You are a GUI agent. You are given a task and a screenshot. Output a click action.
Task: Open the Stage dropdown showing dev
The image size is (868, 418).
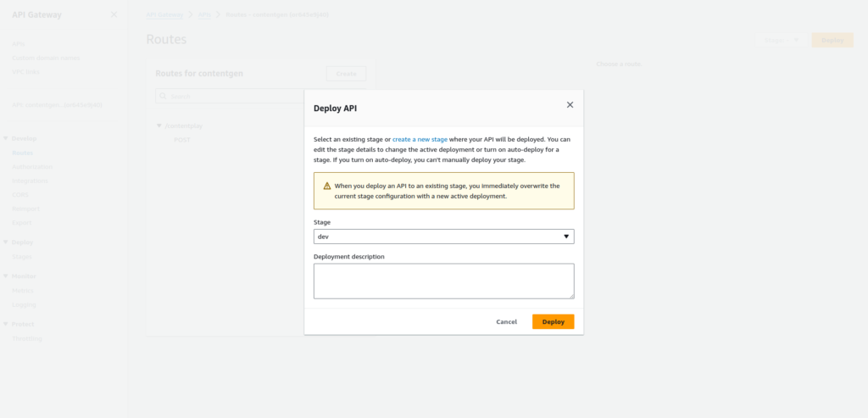(x=443, y=237)
